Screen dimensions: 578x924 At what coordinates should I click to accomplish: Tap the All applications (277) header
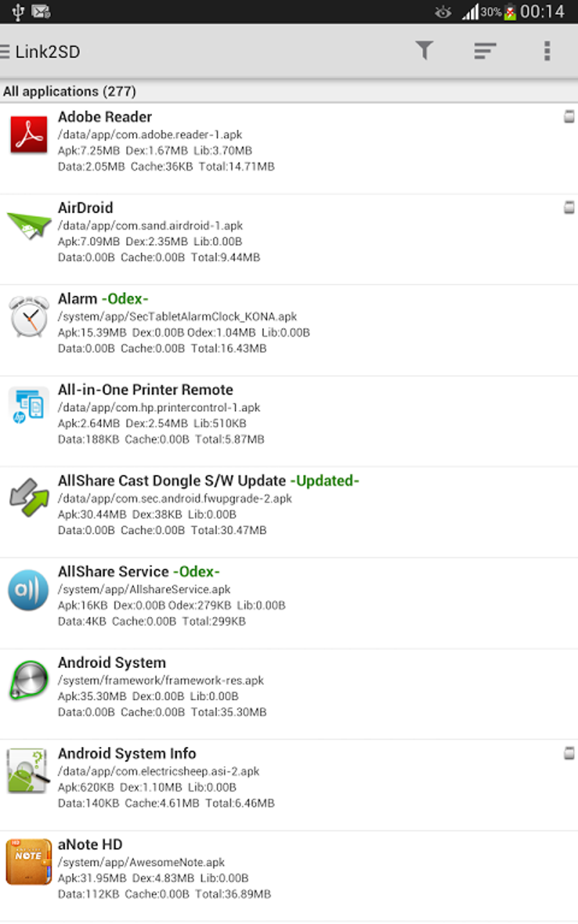[69, 91]
